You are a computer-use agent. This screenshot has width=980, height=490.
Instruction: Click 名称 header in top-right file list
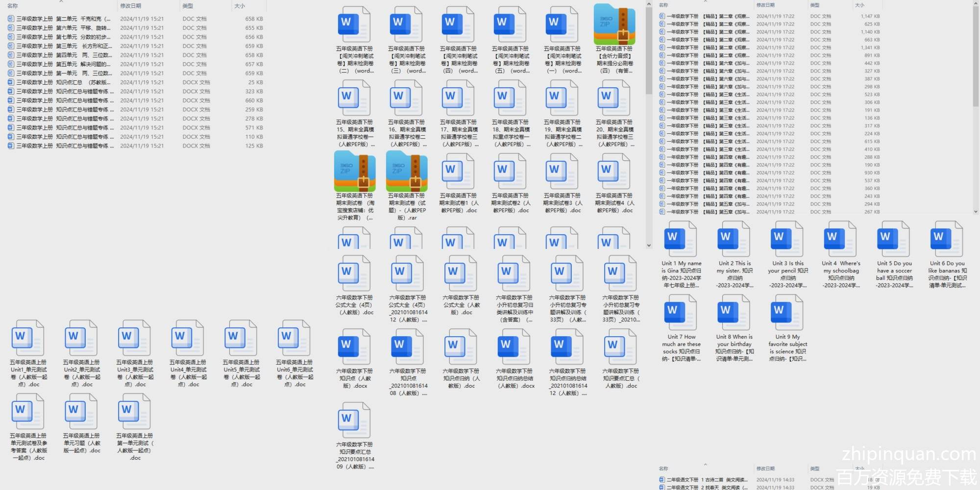pyautogui.click(x=663, y=5)
